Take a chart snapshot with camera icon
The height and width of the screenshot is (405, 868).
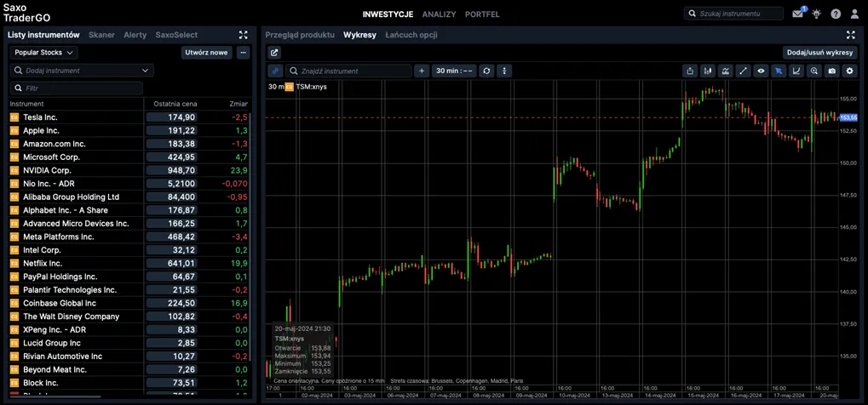(831, 71)
